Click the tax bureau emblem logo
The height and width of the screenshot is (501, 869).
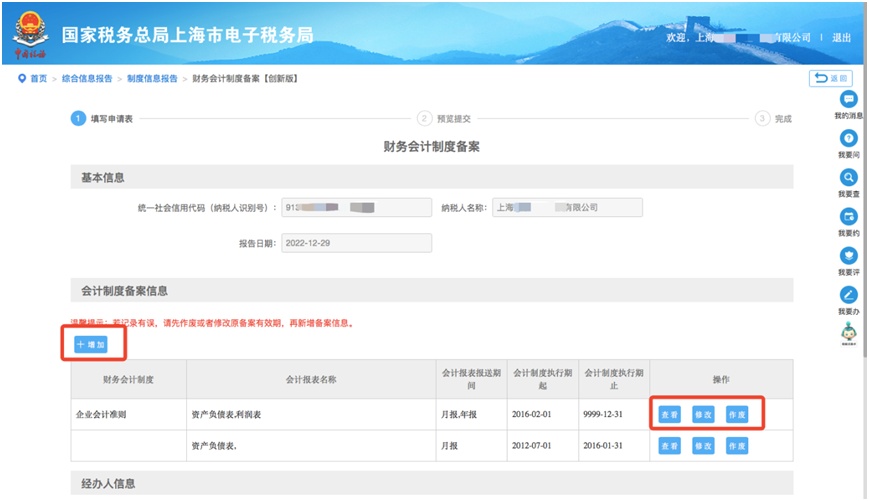point(30,34)
